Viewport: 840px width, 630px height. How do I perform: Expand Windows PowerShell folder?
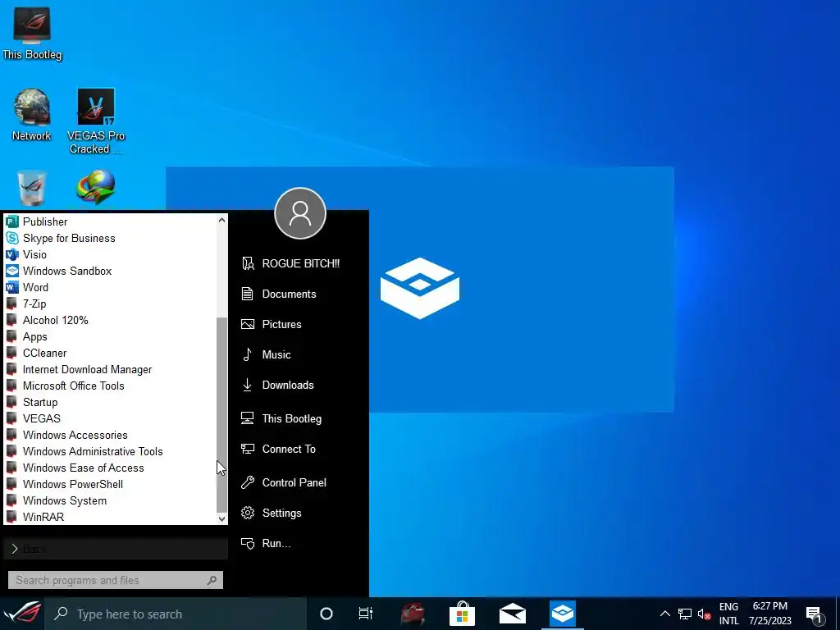pos(110,484)
